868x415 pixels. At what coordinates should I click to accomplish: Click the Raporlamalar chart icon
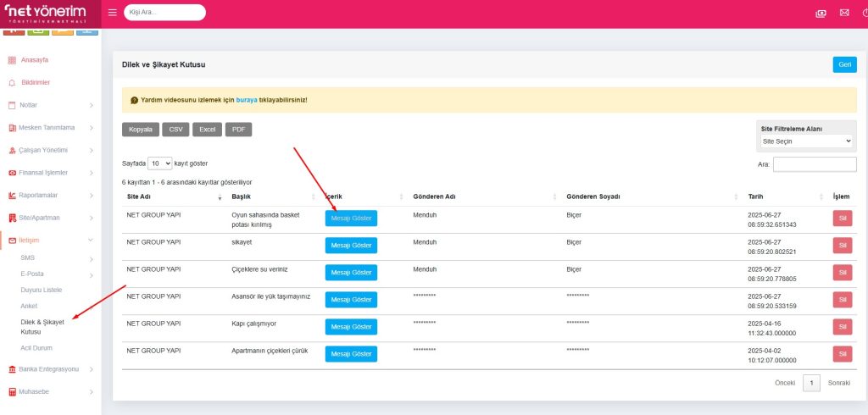point(12,196)
